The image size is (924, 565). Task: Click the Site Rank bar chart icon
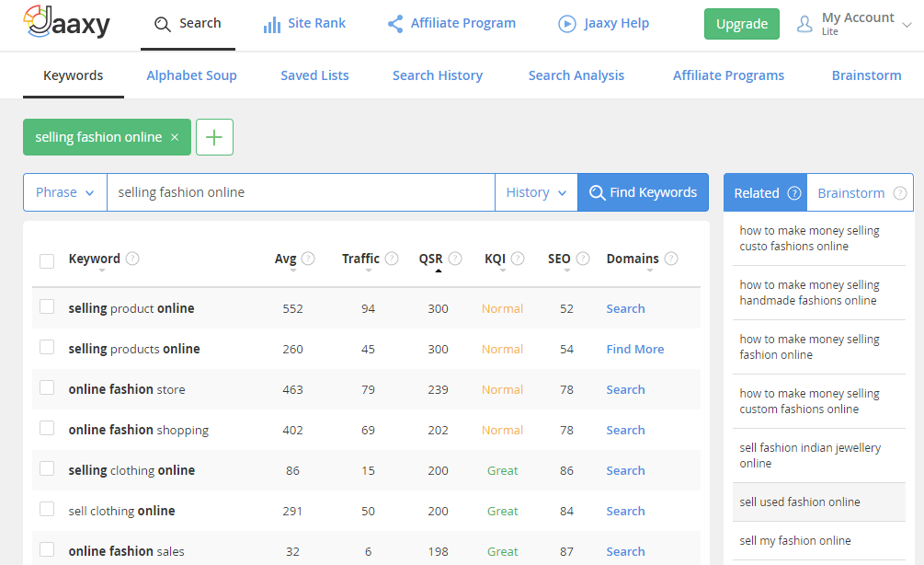pos(271,24)
